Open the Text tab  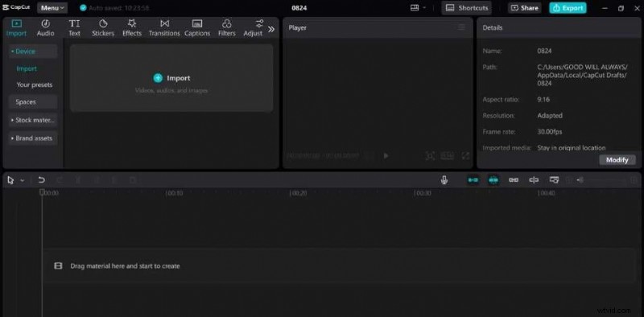click(74, 28)
